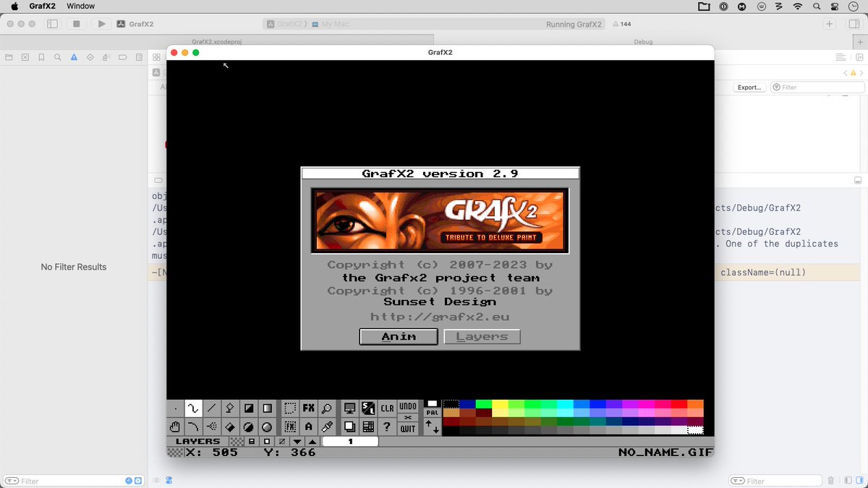Image resolution: width=868 pixels, height=488 pixels.
Task: Open the FX drawing effects menu
Action: (x=309, y=408)
